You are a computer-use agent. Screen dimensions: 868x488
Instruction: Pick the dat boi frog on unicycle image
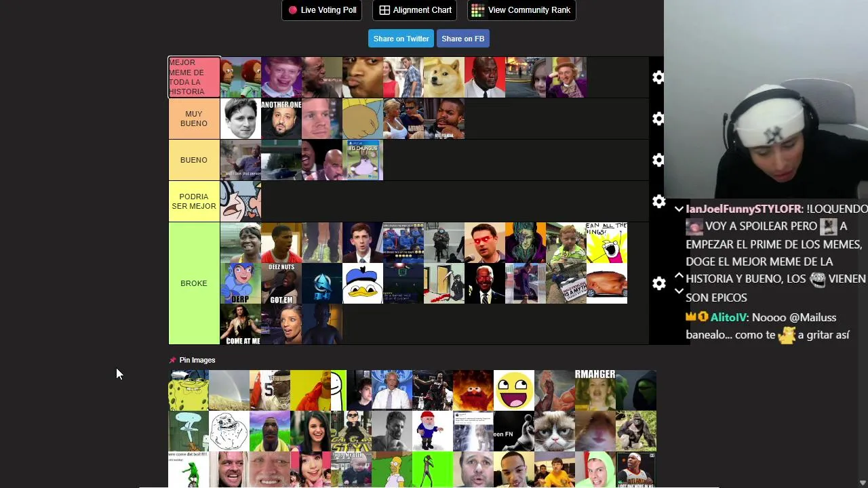189,469
